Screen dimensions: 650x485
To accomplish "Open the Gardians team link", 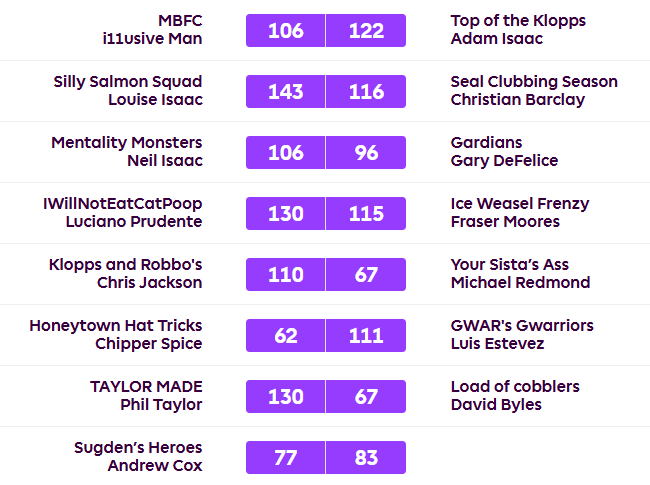I will (x=486, y=143).
